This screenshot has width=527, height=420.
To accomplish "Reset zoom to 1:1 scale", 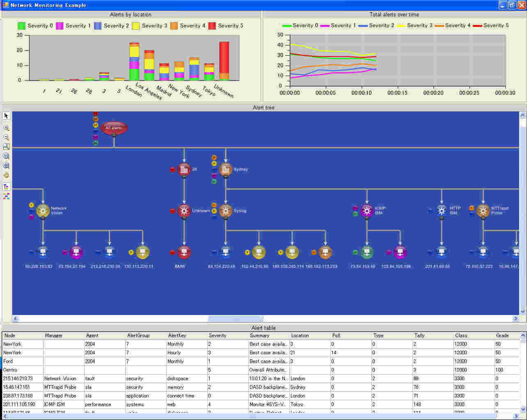I will tap(6, 156).
